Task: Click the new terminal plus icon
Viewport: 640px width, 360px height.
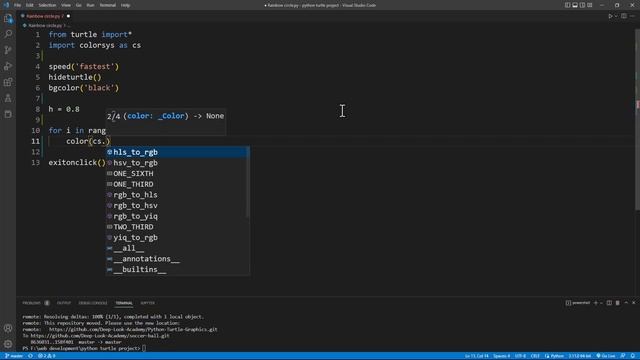Action: click(596, 303)
